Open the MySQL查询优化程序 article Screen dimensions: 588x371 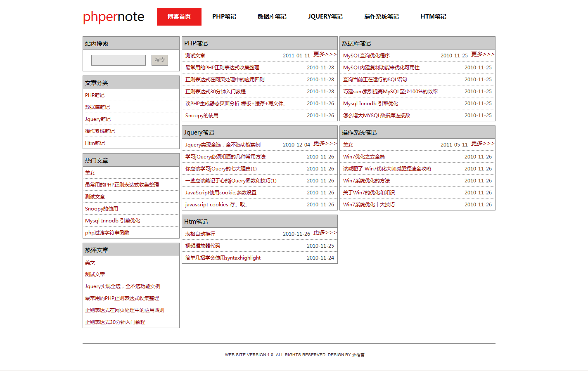(x=366, y=56)
